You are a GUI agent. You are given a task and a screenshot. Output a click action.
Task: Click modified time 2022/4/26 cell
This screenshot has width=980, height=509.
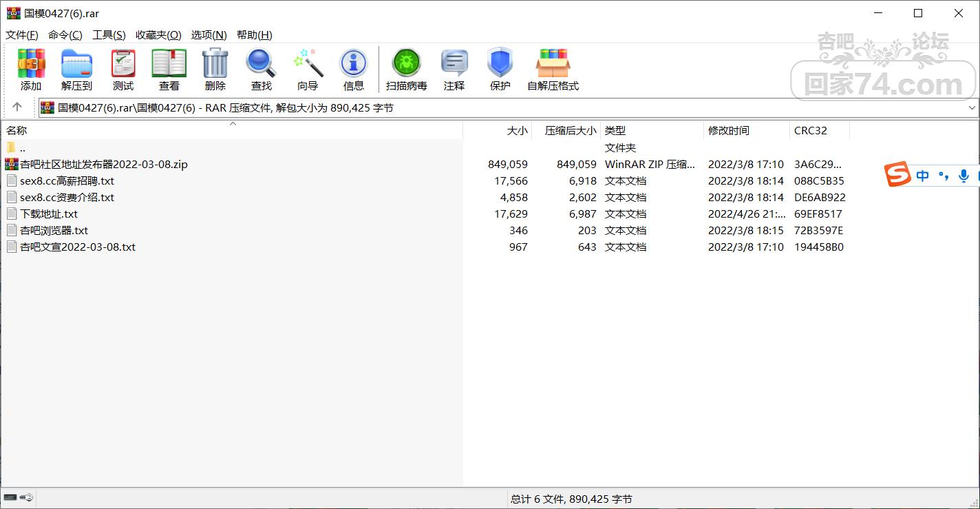pos(747,214)
